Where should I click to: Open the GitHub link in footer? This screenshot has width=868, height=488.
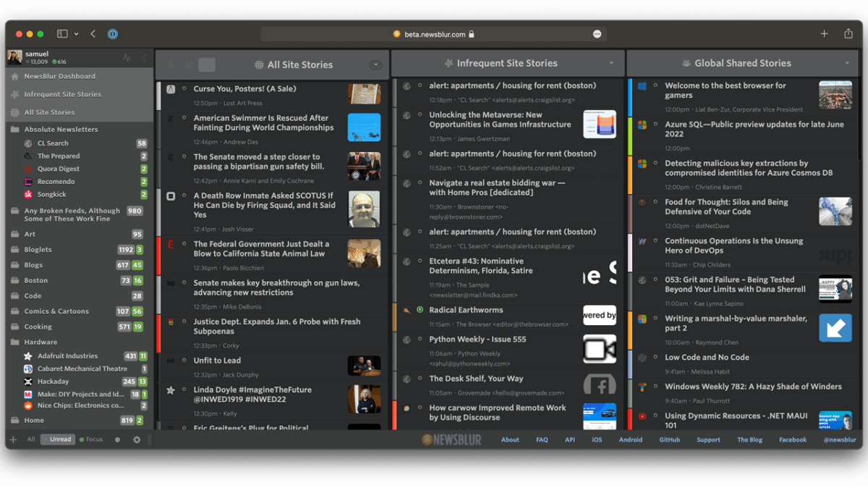pos(669,439)
